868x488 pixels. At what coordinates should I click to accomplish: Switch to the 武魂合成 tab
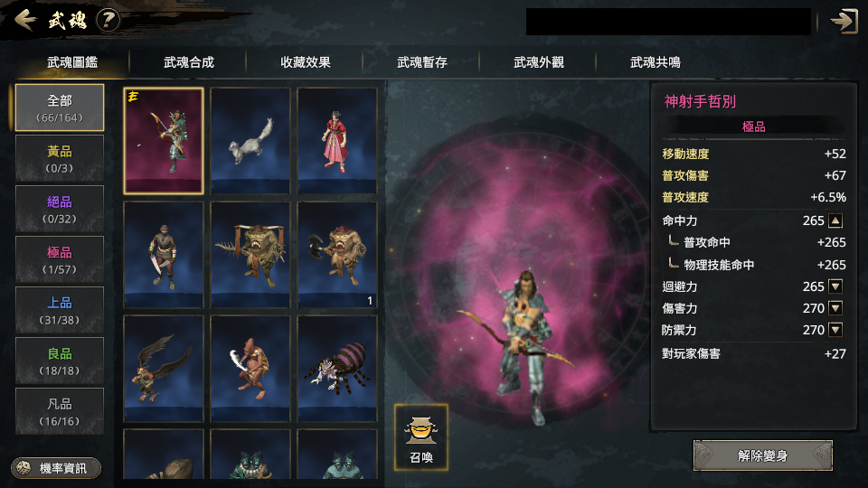189,62
